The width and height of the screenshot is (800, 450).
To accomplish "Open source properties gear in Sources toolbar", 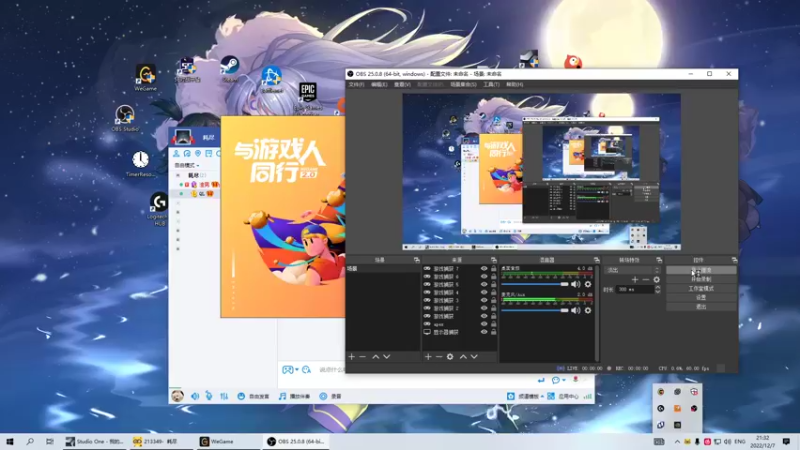I will pos(450,357).
